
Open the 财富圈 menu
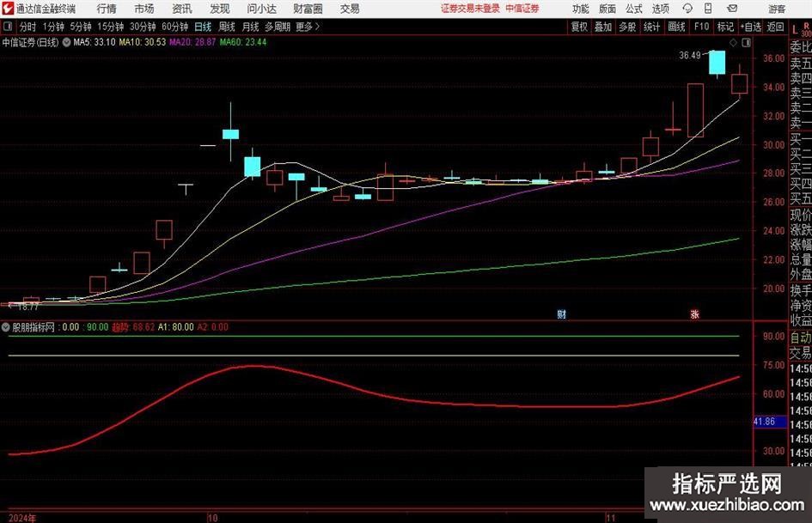(x=308, y=9)
